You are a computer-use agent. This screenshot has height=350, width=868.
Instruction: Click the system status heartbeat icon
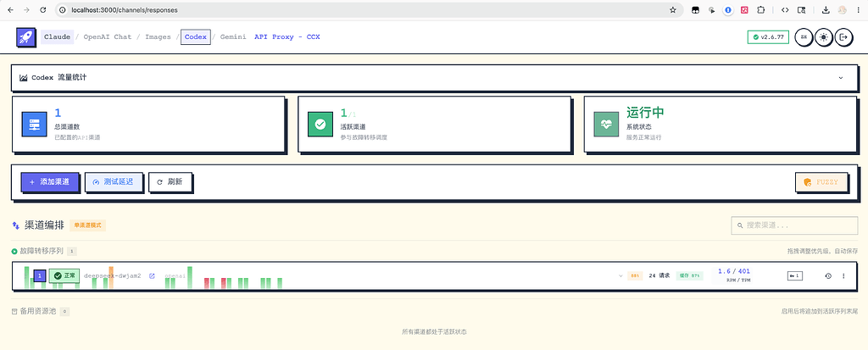pos(605,124)
